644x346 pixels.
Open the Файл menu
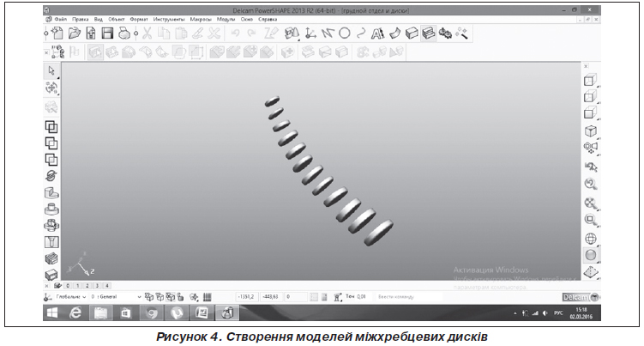[x=60, y=20]
